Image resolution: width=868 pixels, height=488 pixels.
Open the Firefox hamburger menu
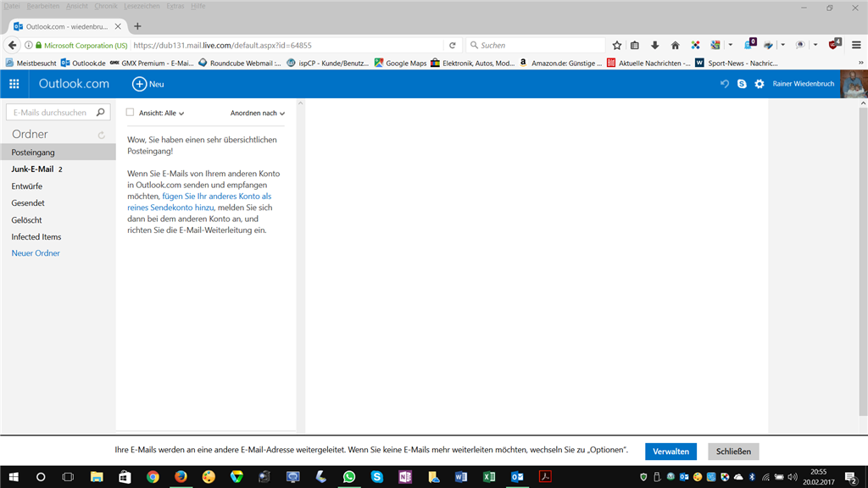[x=856, y=46]
